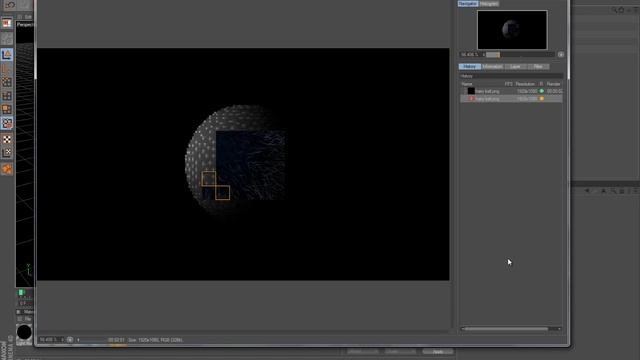Open the Filter tab
The height and width of the screenshot is (360, 640).
pyautogui.click(x=538, y=67)
